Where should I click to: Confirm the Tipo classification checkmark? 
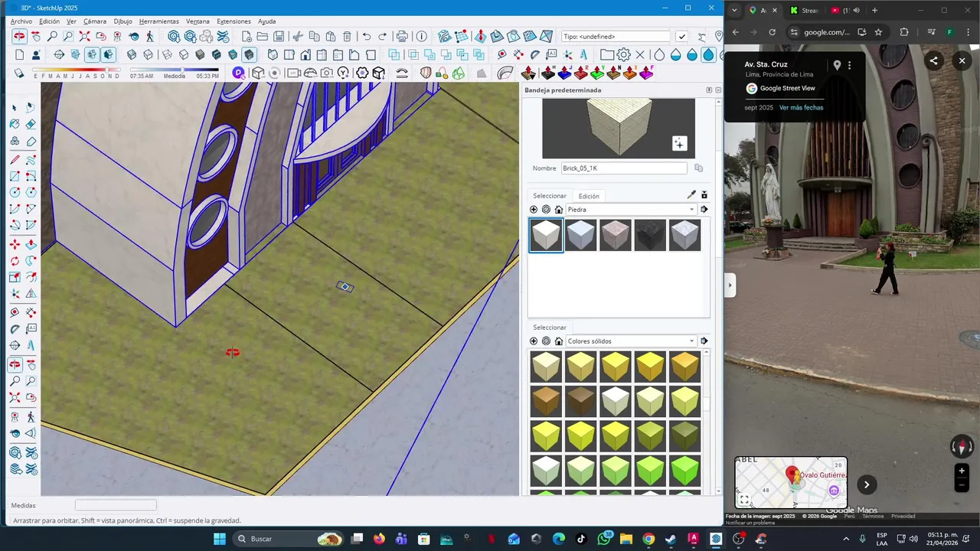pos(682,36)
